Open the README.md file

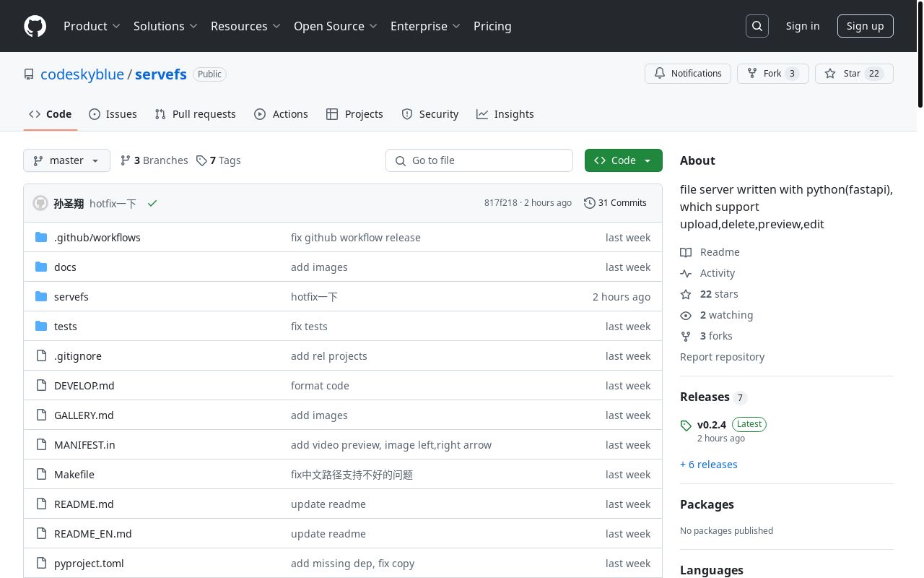84,504
